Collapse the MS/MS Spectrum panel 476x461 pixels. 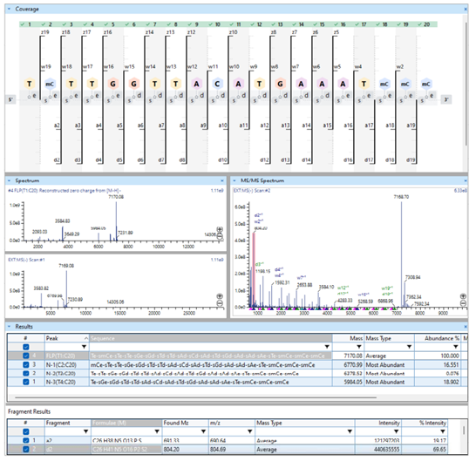235,180
